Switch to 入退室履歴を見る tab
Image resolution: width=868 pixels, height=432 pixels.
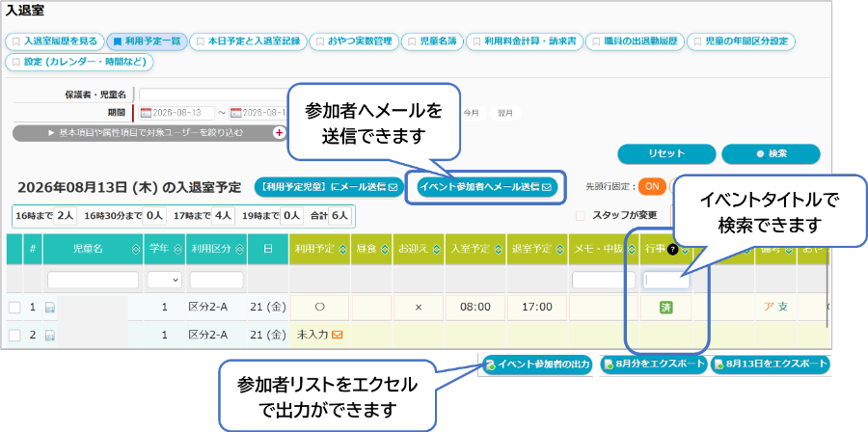[x=54, y=40]
